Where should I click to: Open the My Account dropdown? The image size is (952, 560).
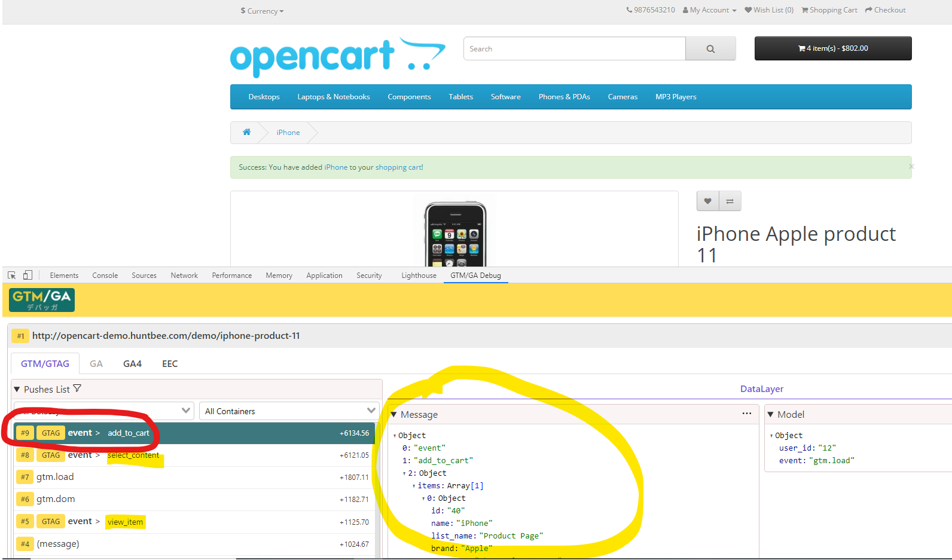[709, 10]
